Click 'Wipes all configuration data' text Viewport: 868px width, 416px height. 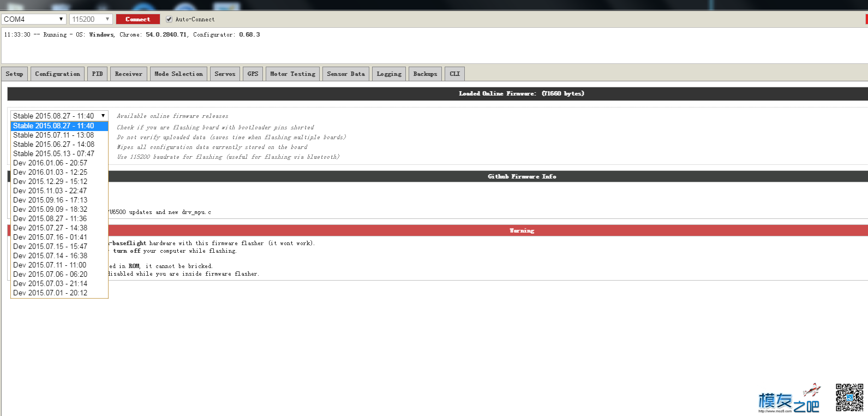[x=212, y=147]
